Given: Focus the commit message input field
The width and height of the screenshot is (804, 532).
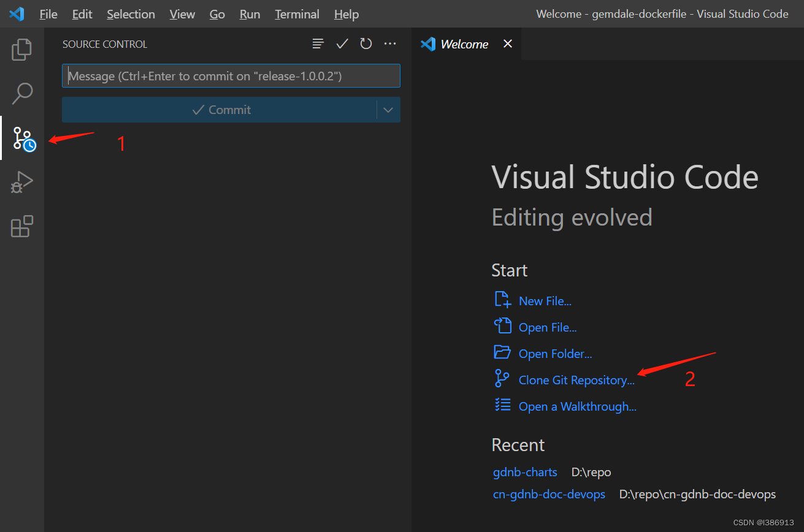Looking at the screenshot, I should [x=231, y=76].
